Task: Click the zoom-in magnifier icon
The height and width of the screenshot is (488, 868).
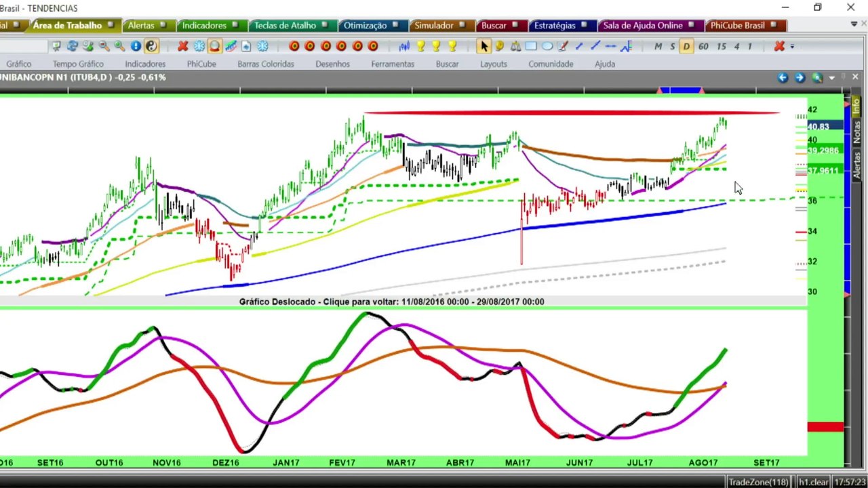Action: pos(120,46)
